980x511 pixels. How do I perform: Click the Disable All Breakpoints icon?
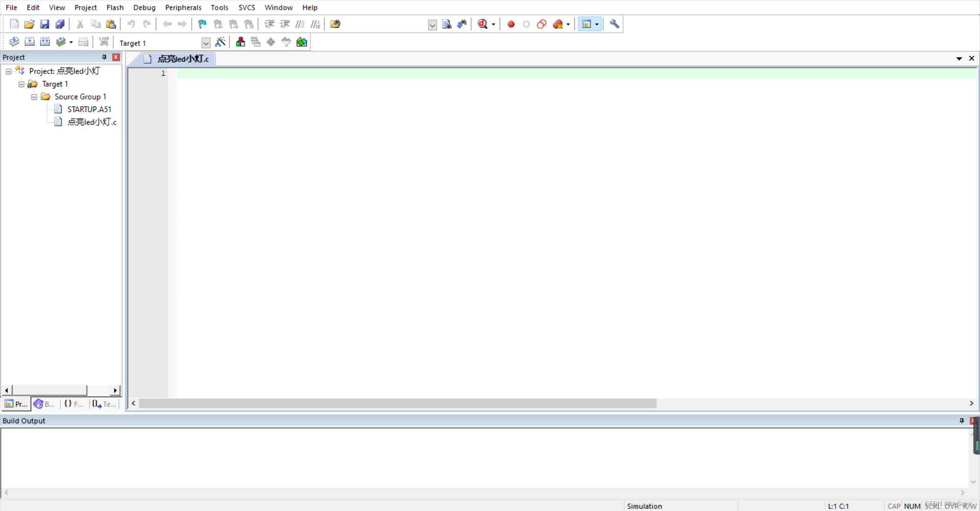542,24
